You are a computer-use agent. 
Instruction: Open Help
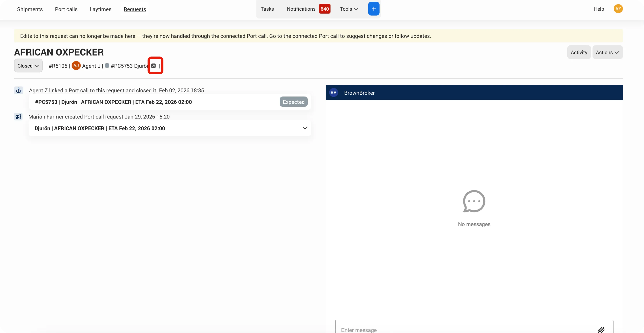(x=599, y=9)
